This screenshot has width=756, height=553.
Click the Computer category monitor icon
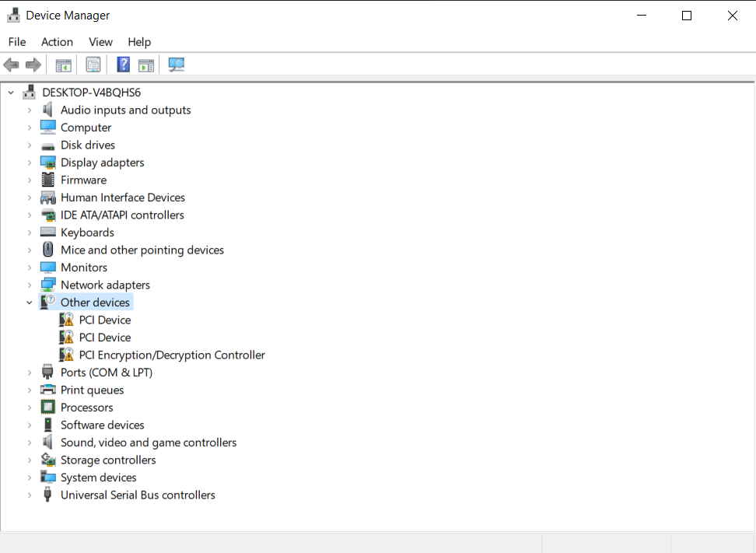47,128
